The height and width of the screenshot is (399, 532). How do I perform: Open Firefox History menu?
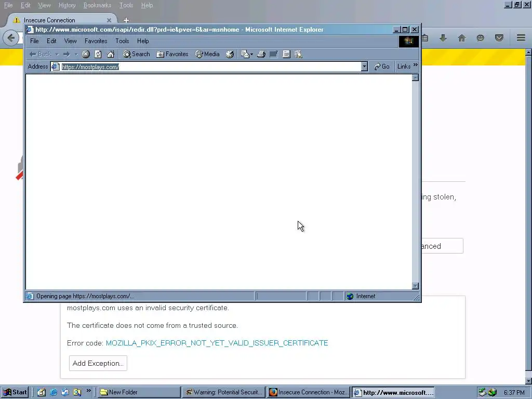(67, 5)
